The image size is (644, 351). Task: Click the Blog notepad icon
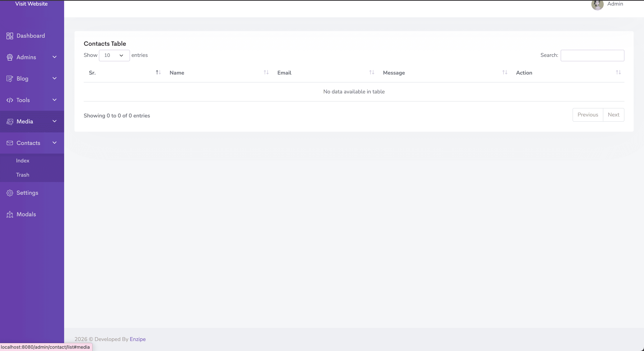click(x=10, y=79)
